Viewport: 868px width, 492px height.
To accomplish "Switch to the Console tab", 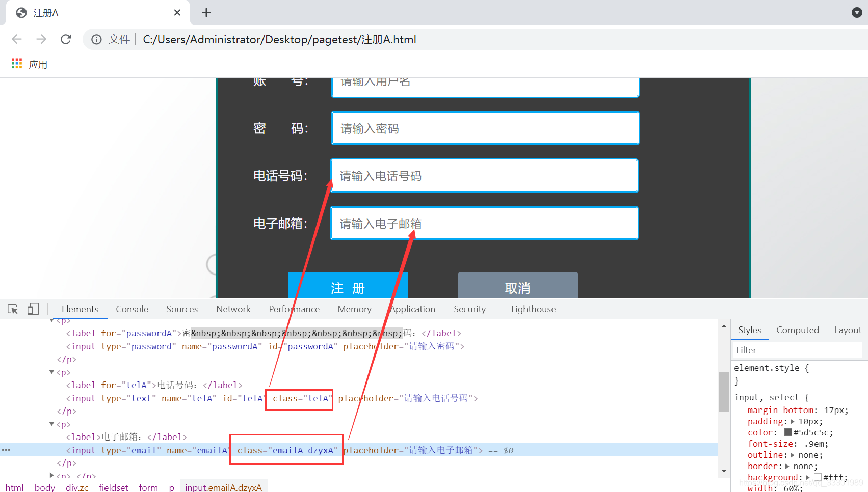I will pyautogui.click(x=132, y=309).
